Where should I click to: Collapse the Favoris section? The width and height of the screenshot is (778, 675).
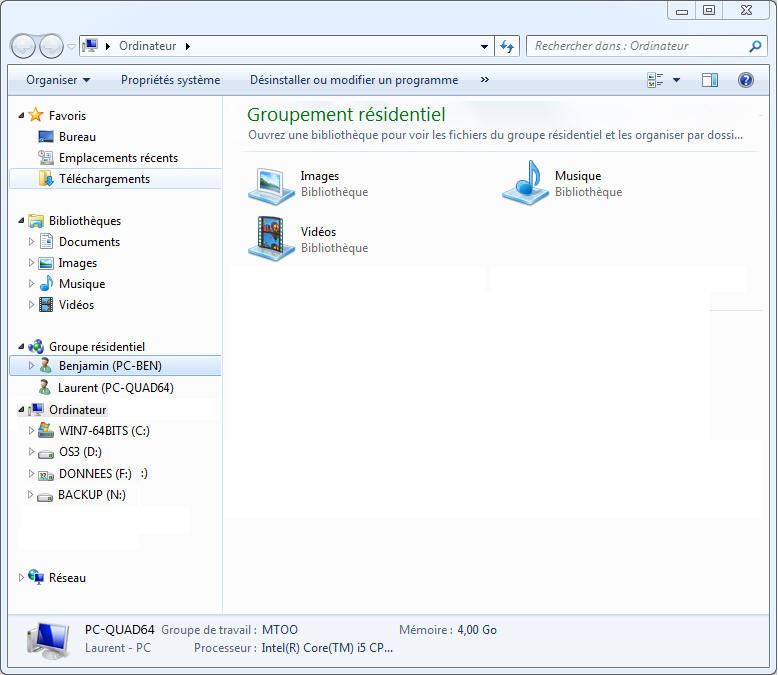coord(22,116)
